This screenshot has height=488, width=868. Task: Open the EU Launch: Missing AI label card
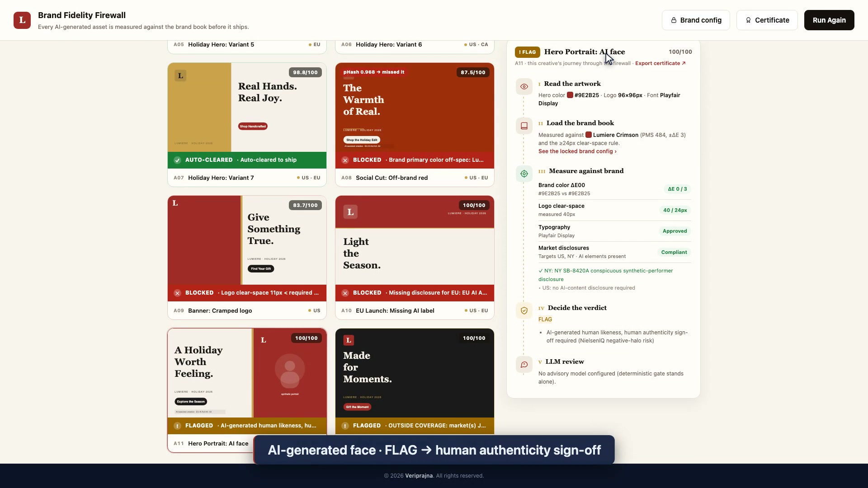point(415,258)
